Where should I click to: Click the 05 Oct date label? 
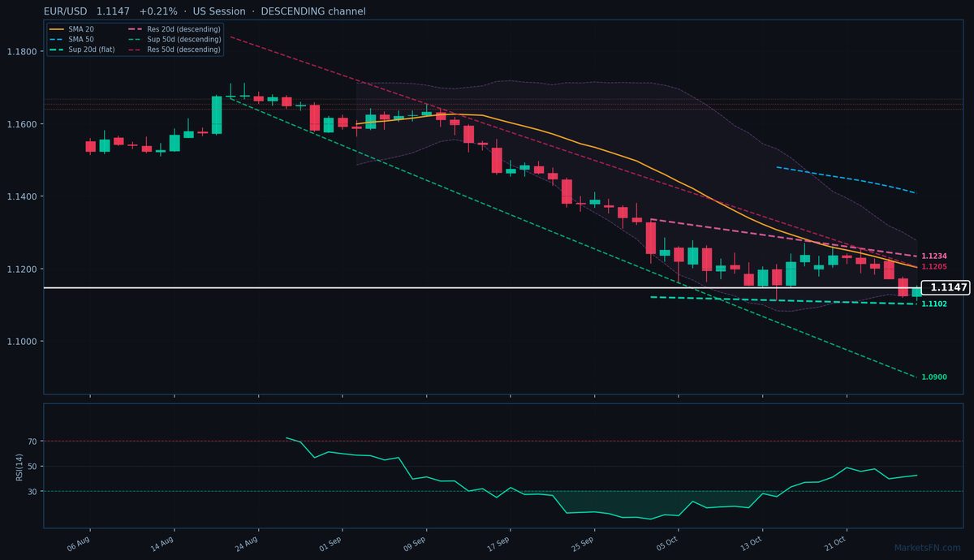click(x=666, y=544)
